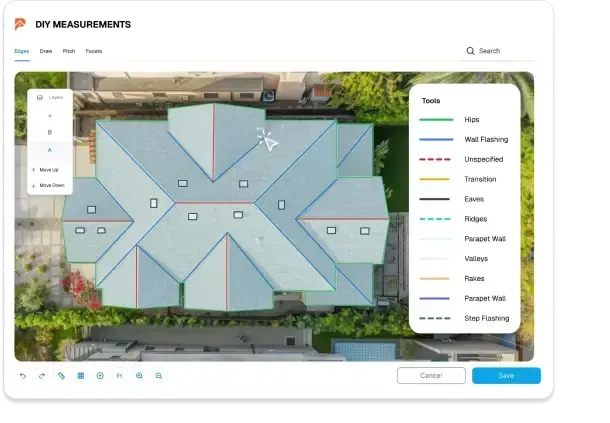Select layer A in Layers panel

tap(50, 150)
